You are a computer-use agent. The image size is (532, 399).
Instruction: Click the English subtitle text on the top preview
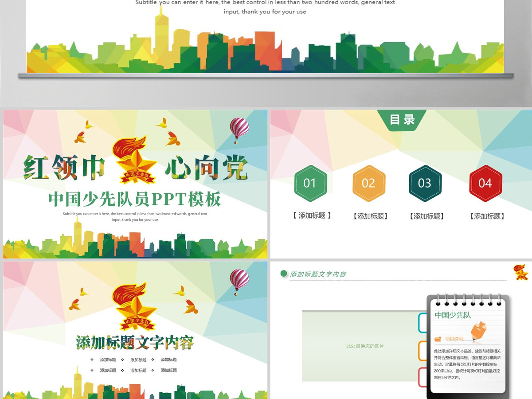265,7
